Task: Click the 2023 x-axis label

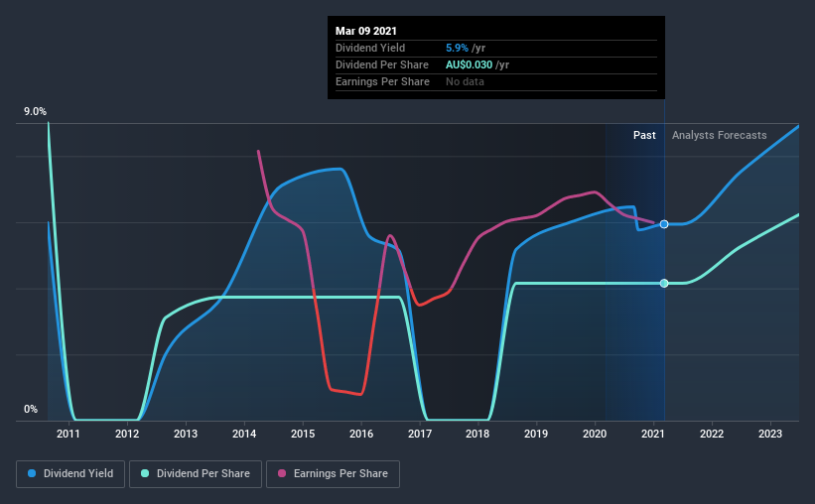Action: pyautogui.click(x=770, y=434)
